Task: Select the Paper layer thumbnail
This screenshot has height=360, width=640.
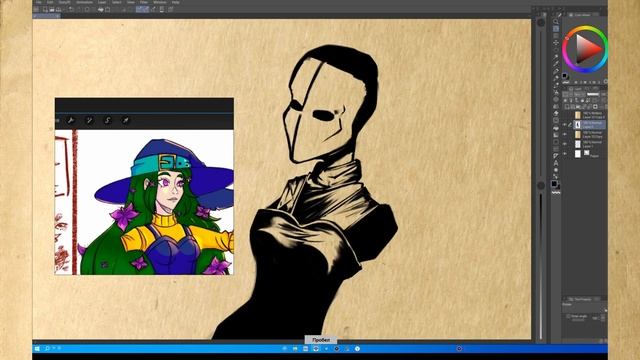Action: tap(578, 154)
